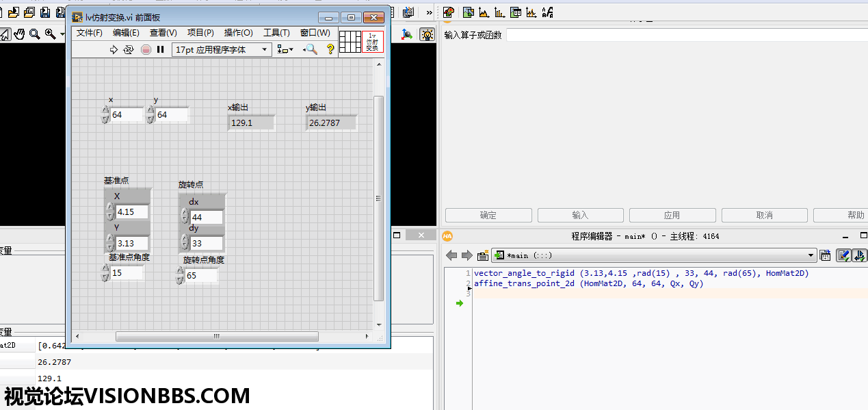Click the LabVIEW Run arrow button
868x410 pixels.
click(114, 49)
